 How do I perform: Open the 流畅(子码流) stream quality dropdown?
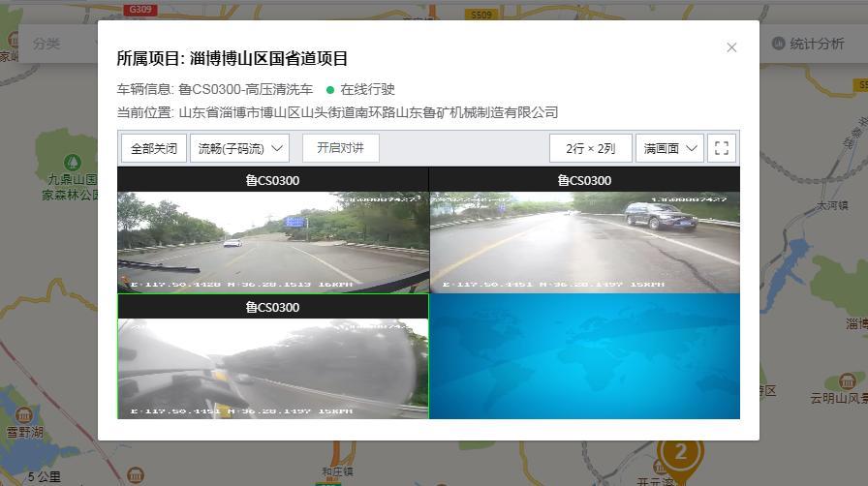[239, 148]
